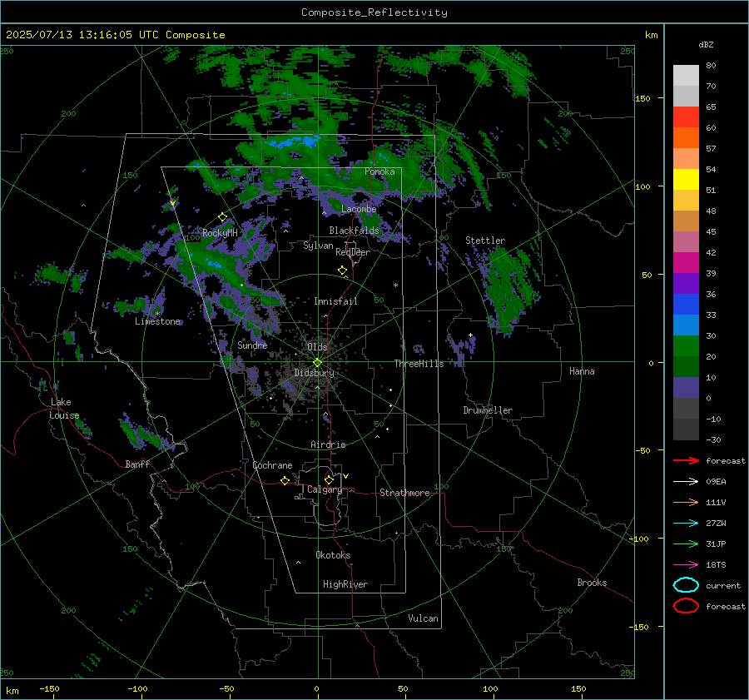Click the bright green 20–30 dBZ swatch
The width and height of the screenshot is (749, 700).
(686, 346)
